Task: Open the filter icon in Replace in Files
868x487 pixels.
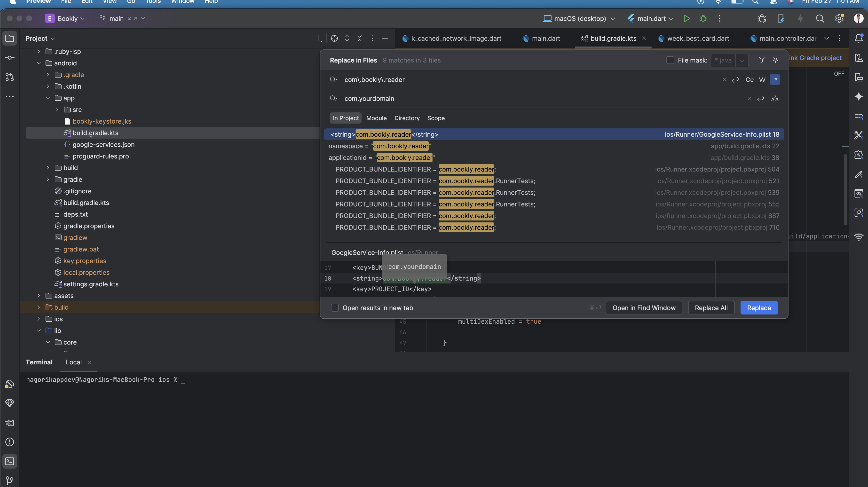Action: tap(762, 60)
